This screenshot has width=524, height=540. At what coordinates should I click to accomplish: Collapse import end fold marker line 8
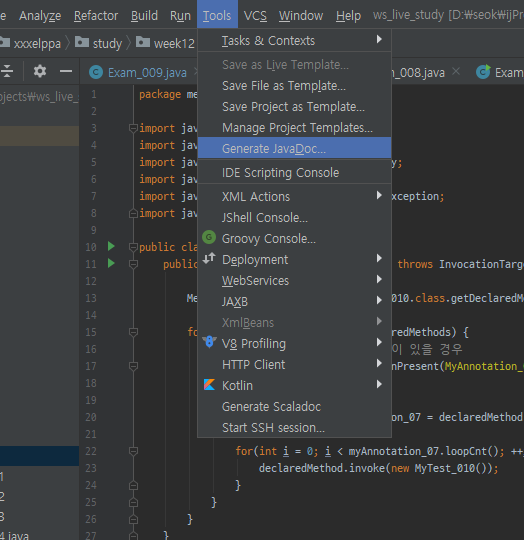[133, 214]
